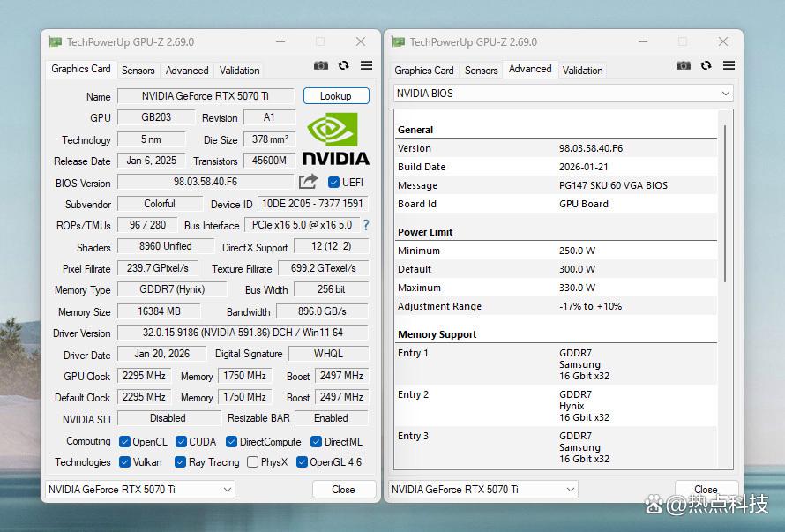This screenshot has height=532, width=785.
Task: Click the Shaders field 8960 Unified
Action: click(x=166, y=246)
